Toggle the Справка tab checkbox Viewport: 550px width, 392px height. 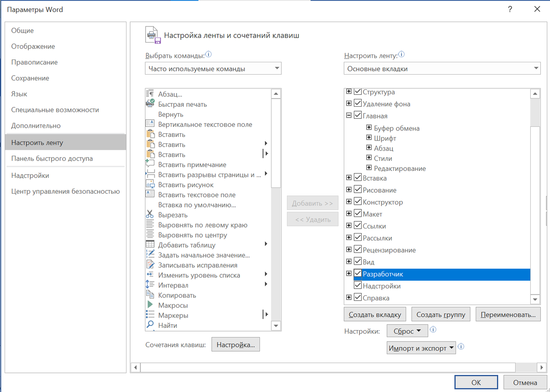click(358, 298)
